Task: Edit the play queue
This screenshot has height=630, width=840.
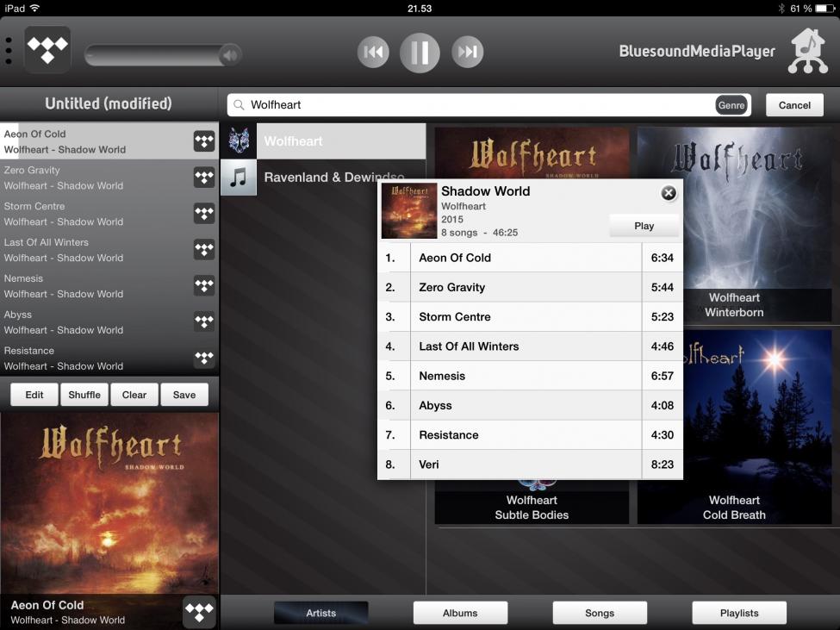Action: point(34,395)
